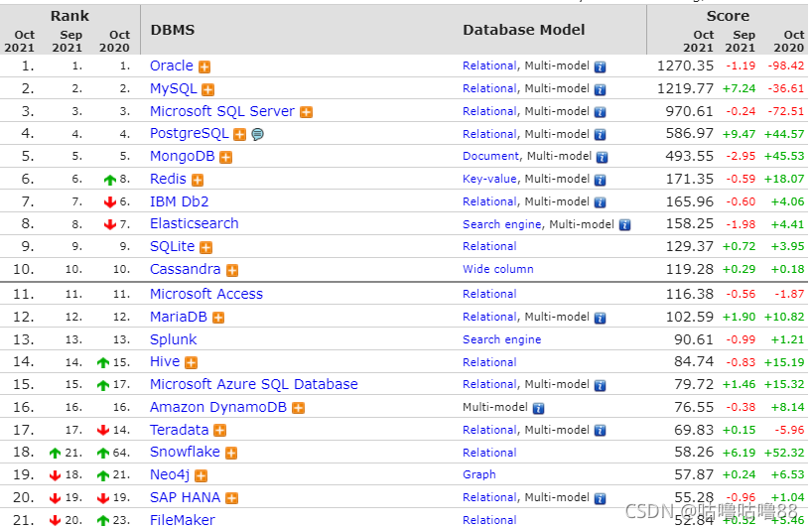Image resolution: width=812 pixels, height=529 pixels.
Task: Click the info icon in Amazon DynamoDB's Multi-model cell
Action: click(x=538, y=408)
